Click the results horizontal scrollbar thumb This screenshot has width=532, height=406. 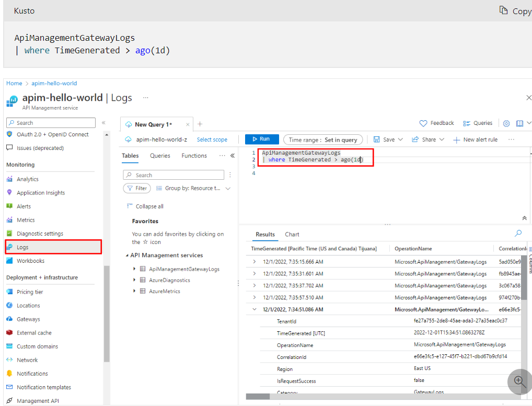click(x=258, y=396)
